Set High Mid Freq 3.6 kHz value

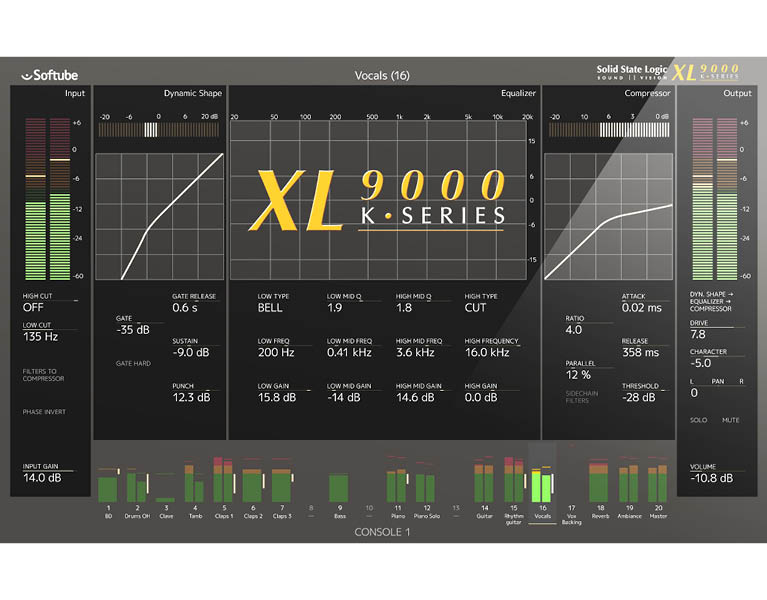[415, 353]
